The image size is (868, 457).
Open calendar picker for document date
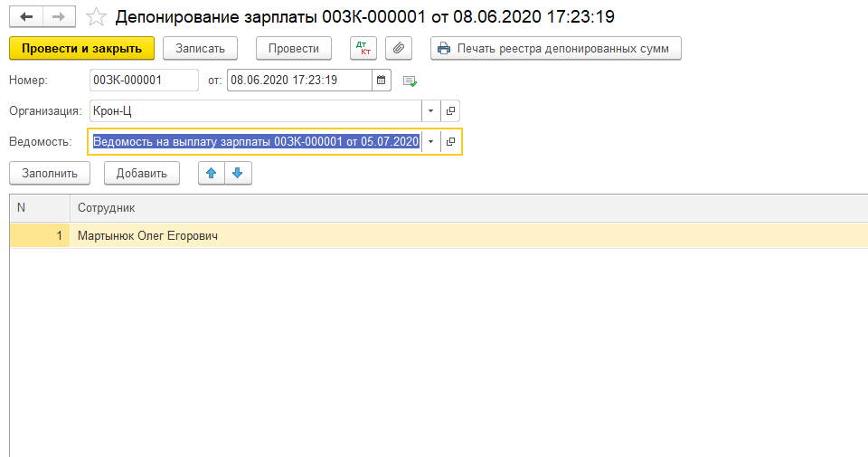coord(382,81)
